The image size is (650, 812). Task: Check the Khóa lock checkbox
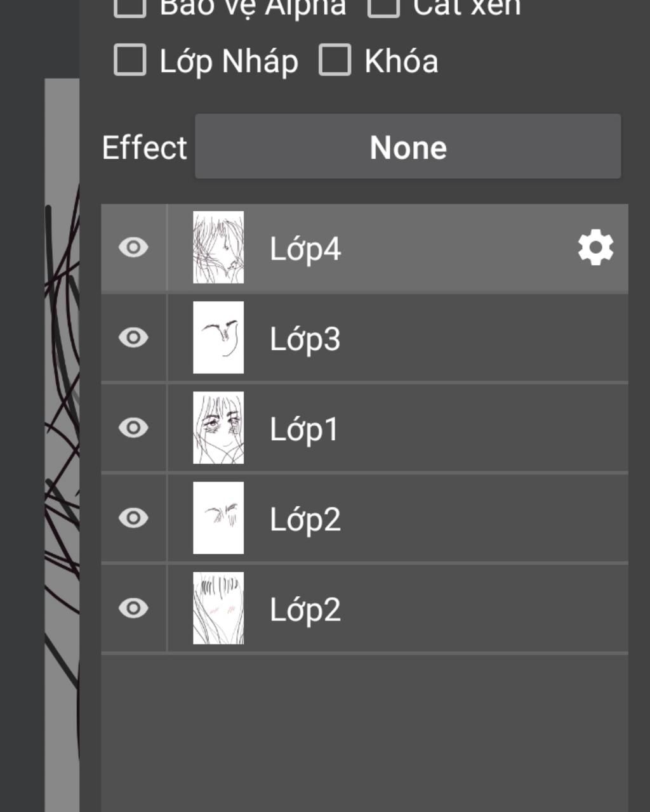tap(335, 60)
